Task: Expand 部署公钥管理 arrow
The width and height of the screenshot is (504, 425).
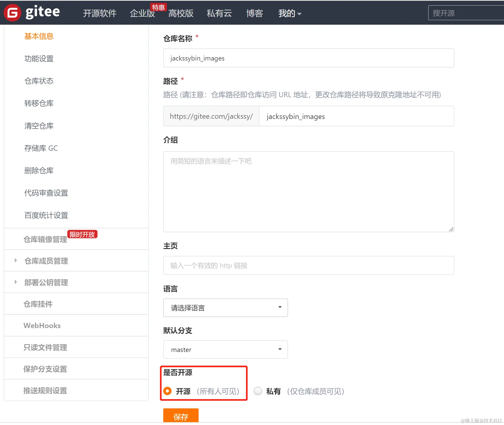Action: tap(16, 282)
